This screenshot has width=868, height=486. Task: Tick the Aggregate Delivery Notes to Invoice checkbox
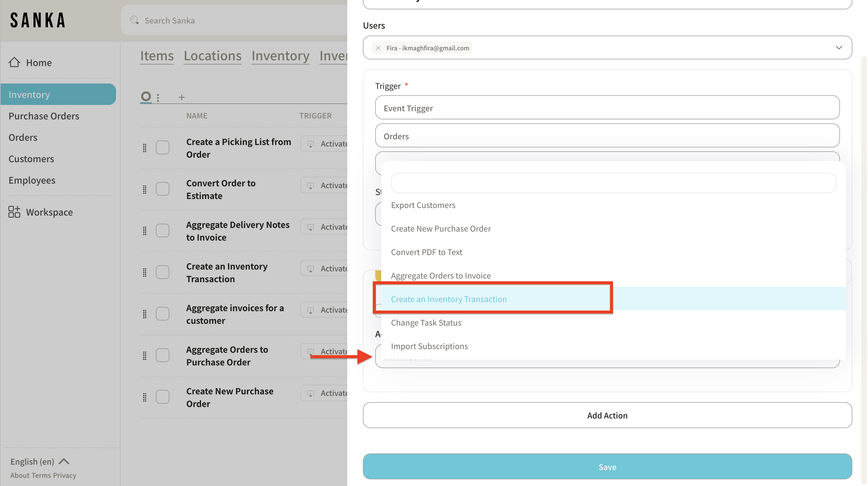(162, 231)
